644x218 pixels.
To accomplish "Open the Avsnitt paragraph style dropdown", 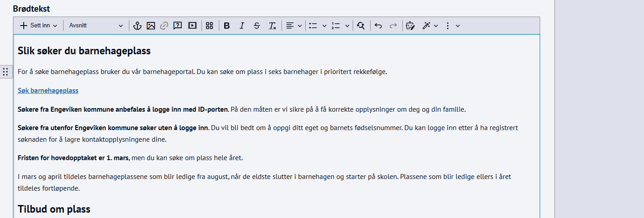I will [x=96, y=26].
